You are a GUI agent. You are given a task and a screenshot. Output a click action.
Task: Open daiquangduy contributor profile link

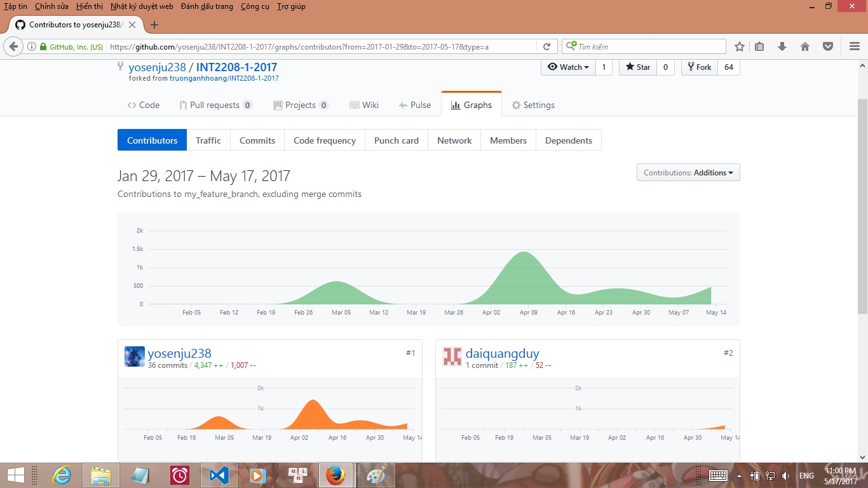coord(502,354)
